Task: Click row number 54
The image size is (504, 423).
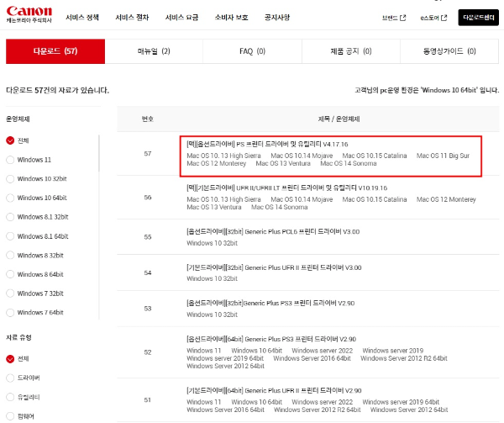Action: point(148,273)
